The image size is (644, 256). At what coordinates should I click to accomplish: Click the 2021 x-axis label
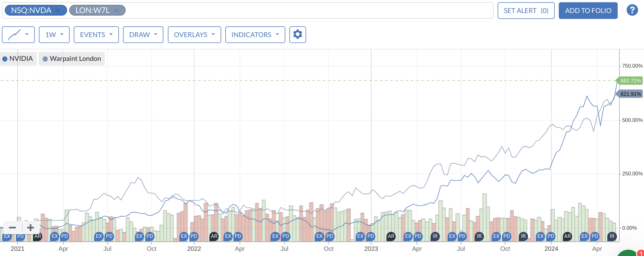click(17, 249)
